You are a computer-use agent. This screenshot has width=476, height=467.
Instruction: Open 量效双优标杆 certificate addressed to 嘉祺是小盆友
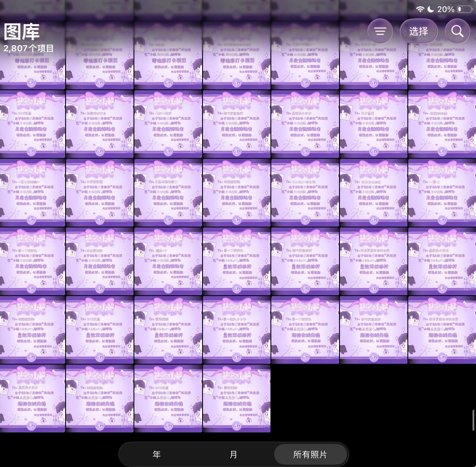pos(442,261)
